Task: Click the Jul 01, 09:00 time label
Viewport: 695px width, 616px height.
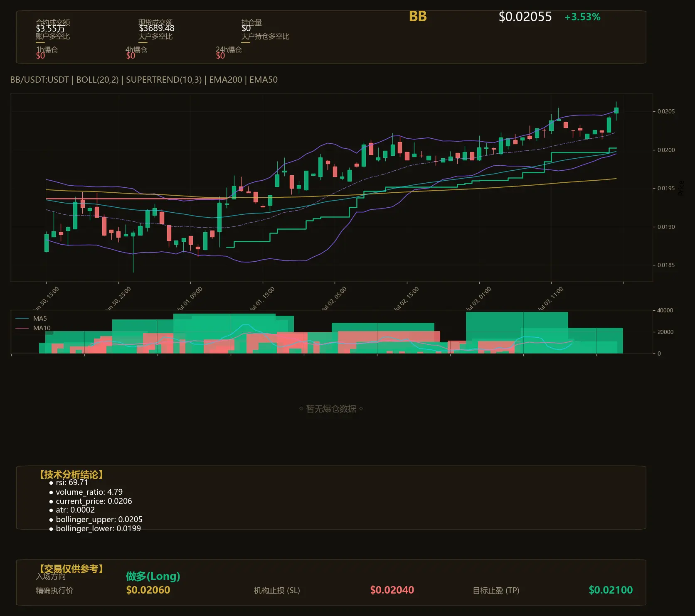Action: tap(190, 299)
